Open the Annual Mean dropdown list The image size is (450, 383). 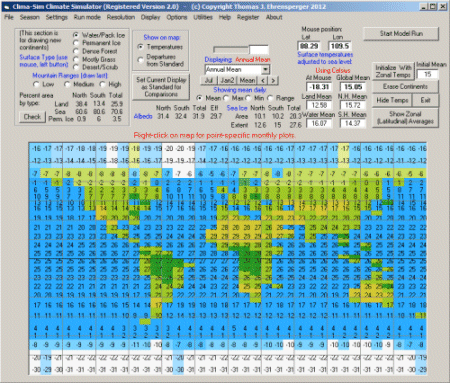[x=265, y=70]
